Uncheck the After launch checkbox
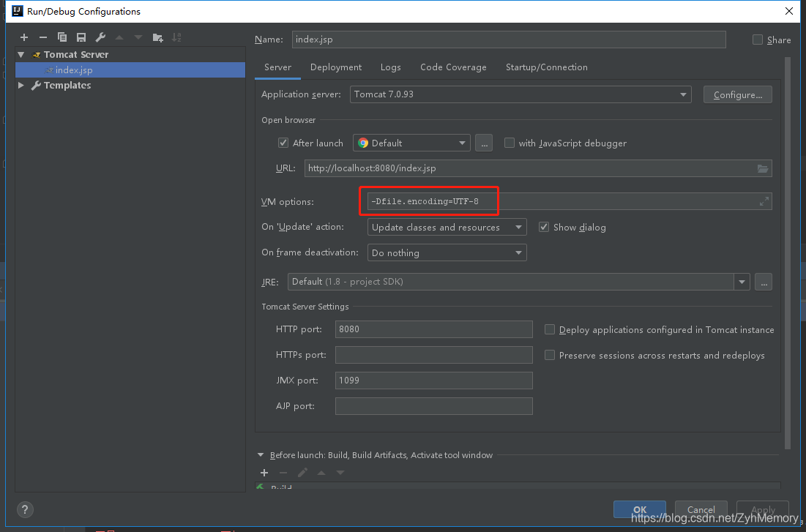 (x=283, y=143)
